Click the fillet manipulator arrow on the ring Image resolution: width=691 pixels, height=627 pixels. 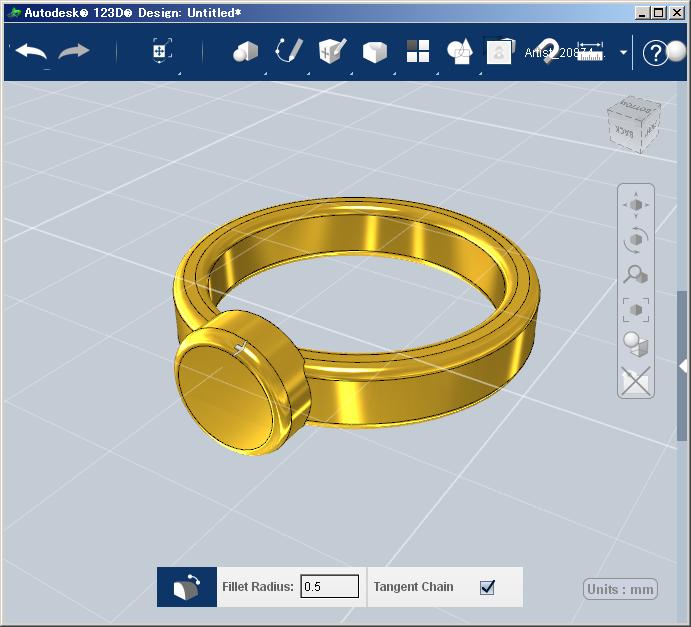tap(240, 348)
